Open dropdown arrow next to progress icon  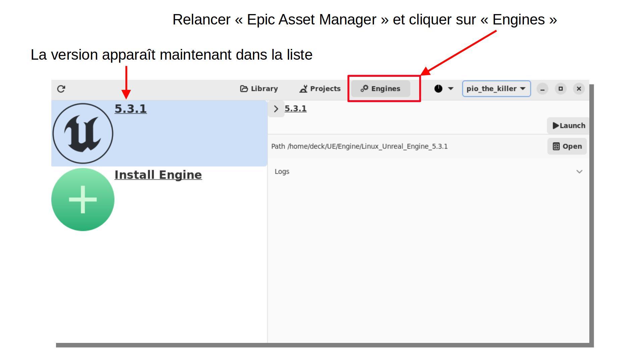(451, 89)
